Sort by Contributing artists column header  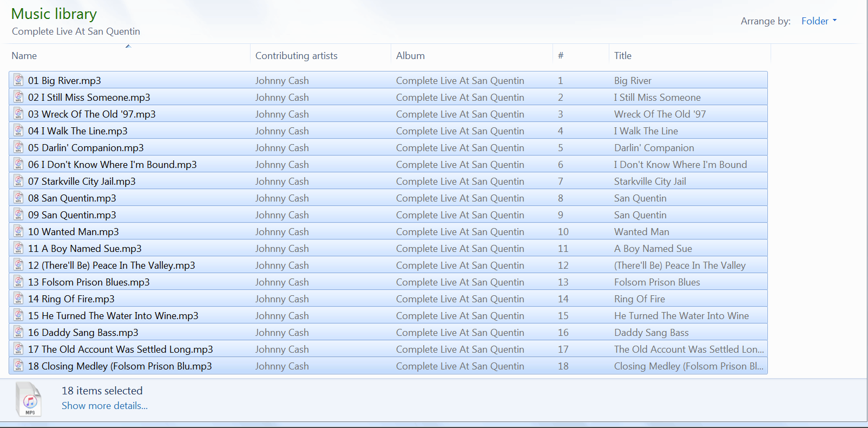(296, 56)
